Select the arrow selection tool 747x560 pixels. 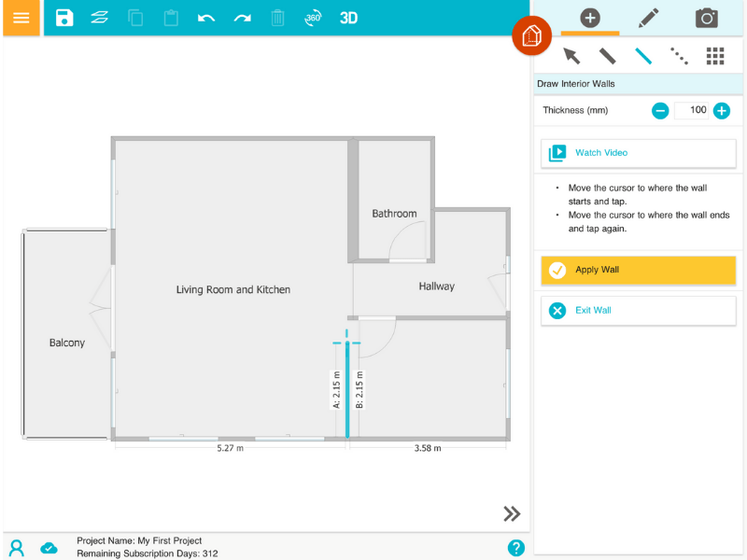(x=572, y=55)
